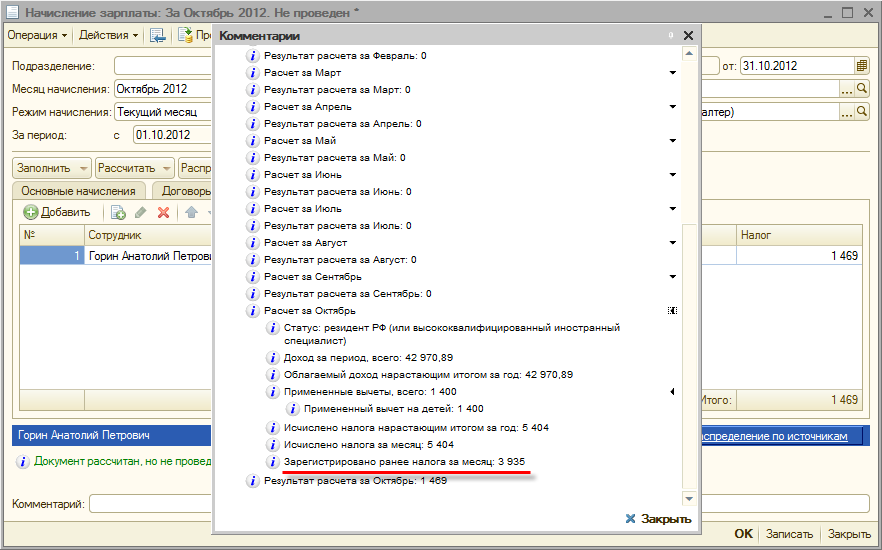Expand the Расчет за Сентябрь entry

point(672,277)
